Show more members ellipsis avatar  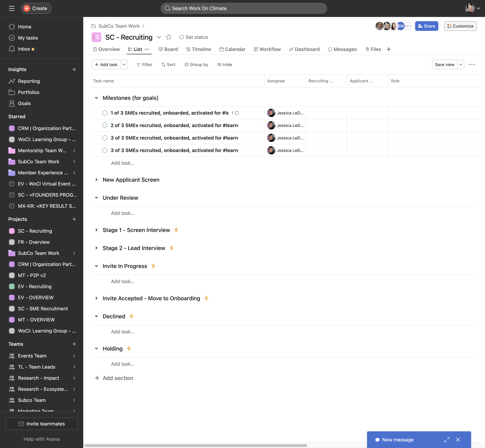408,26
